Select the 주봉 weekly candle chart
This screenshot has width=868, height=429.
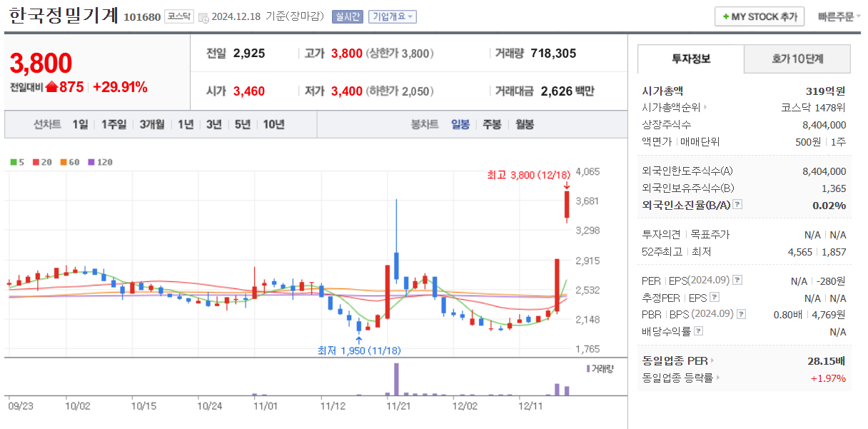(492, 124)
